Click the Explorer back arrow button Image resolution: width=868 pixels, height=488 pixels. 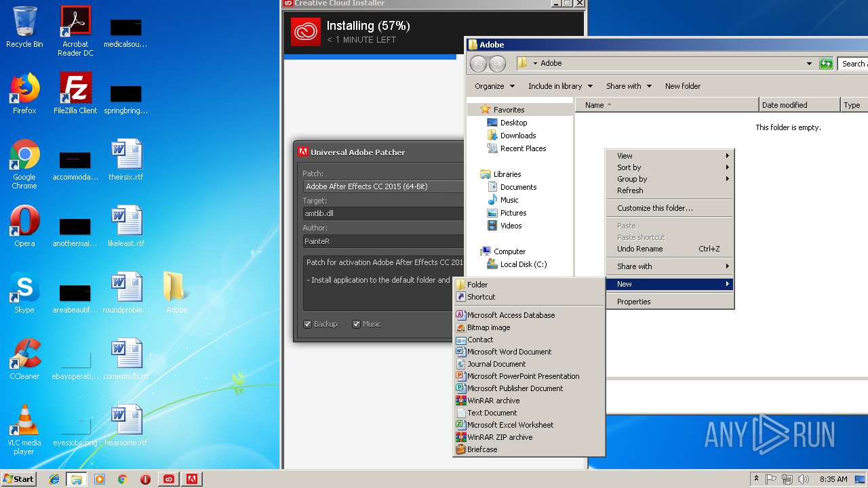[479, 64]
